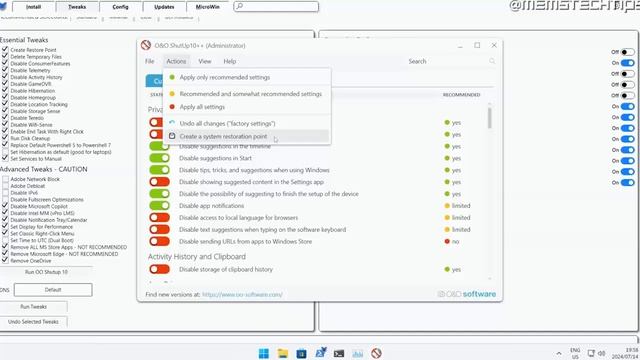The image size is (640, 360).
Task: Close the Actions menu
Action: click(176, 61)
